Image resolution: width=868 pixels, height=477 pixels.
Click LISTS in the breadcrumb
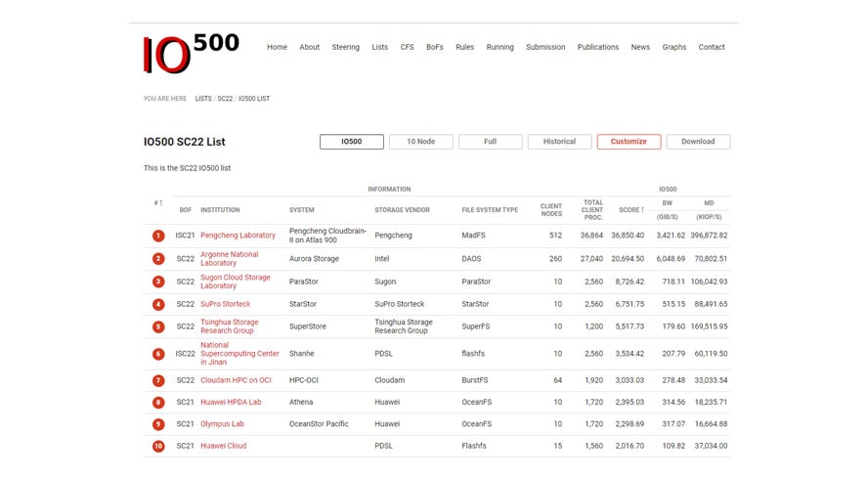(203, 99)
